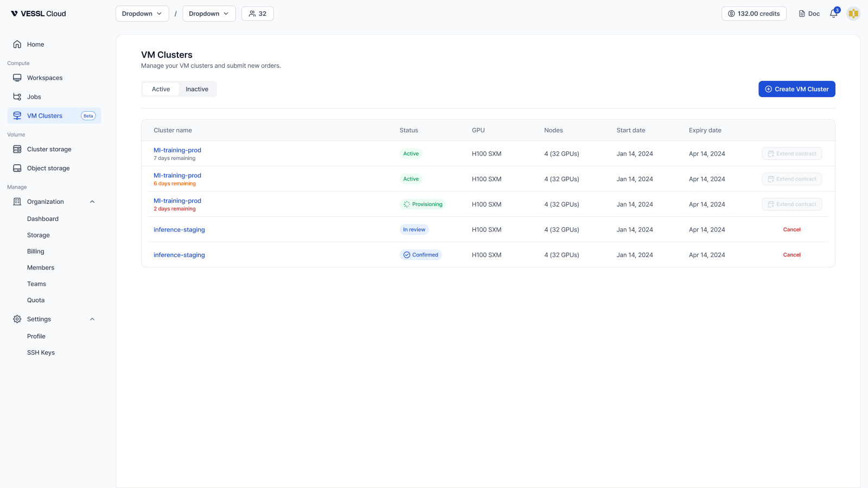Click the plus icon in Create VM Cluster
Image resolution: width=868 pixels, height=488 pixels.
point(768,89)
